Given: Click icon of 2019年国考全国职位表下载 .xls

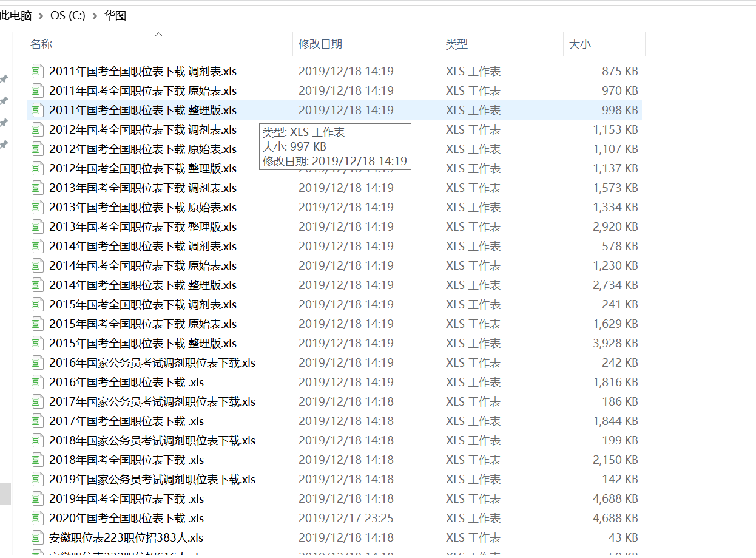Looking at the screenshot, I should coord(38,498).
